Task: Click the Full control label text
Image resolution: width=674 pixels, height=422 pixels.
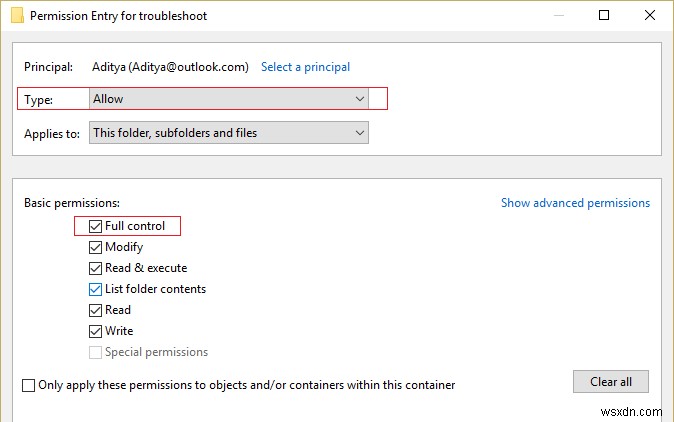Action: 135,227
